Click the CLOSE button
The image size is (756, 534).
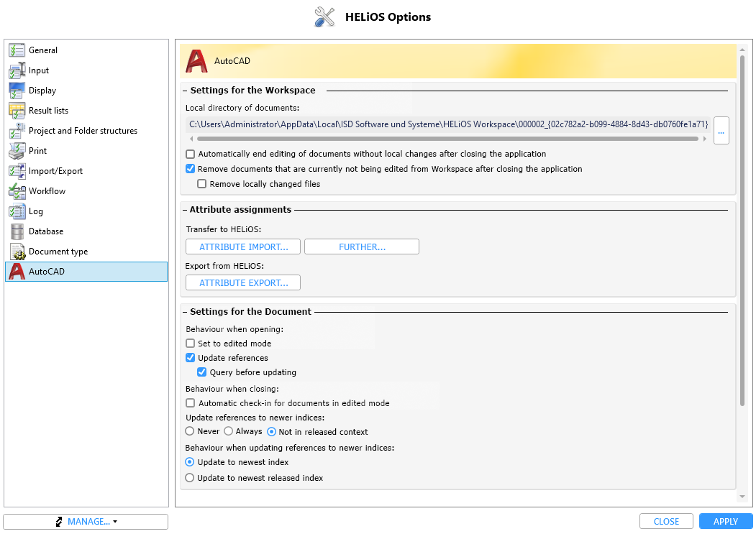[x=666, y=522]
